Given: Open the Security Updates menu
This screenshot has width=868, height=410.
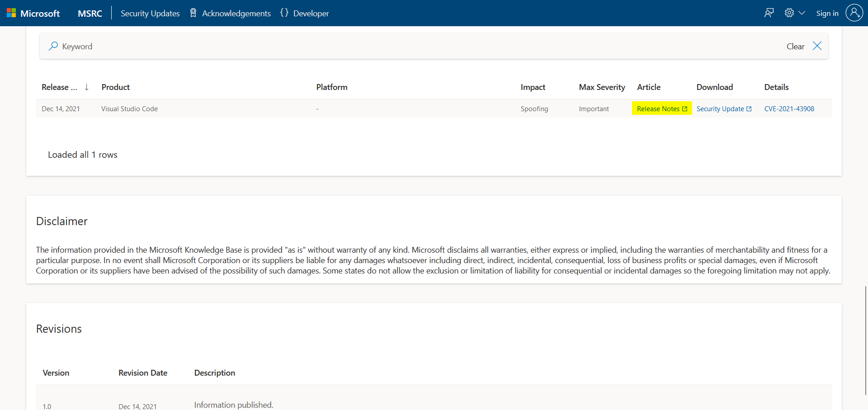Looking at the screenshot, I should click(x=150, y=14).
